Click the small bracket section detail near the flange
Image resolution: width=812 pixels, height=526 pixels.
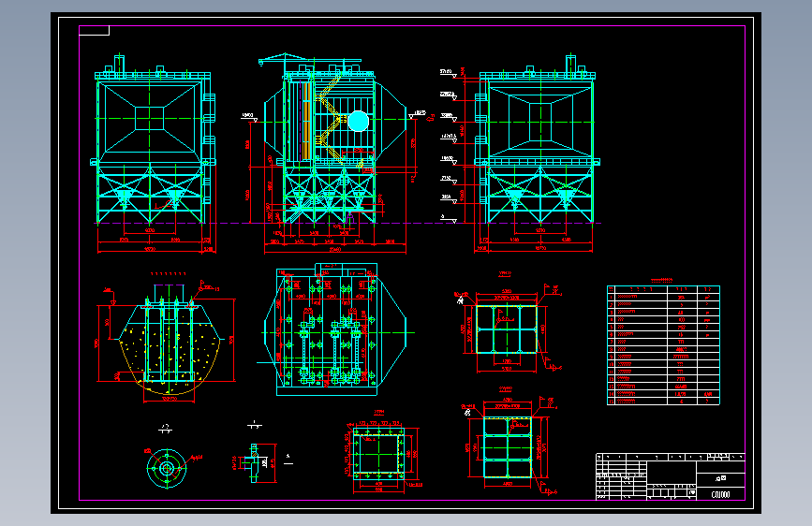click(254, 463)
